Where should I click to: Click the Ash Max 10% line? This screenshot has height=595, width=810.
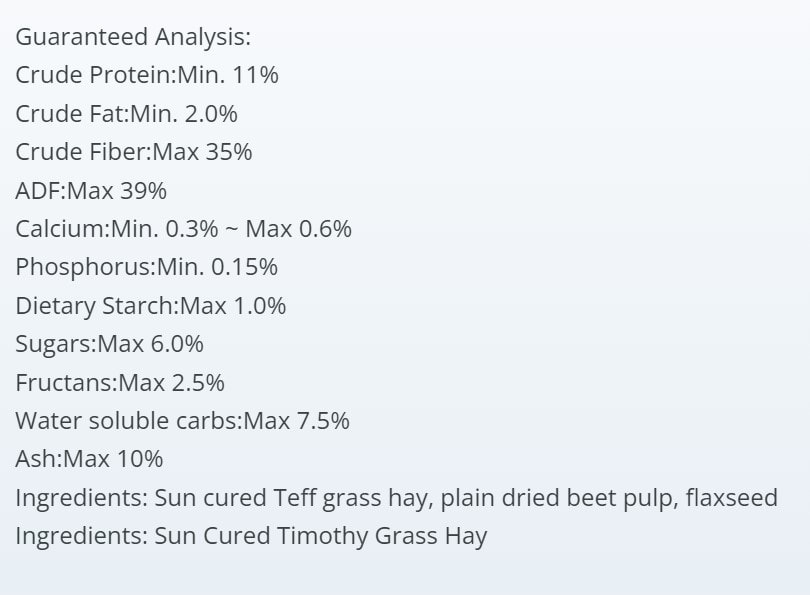pos(89,459)
